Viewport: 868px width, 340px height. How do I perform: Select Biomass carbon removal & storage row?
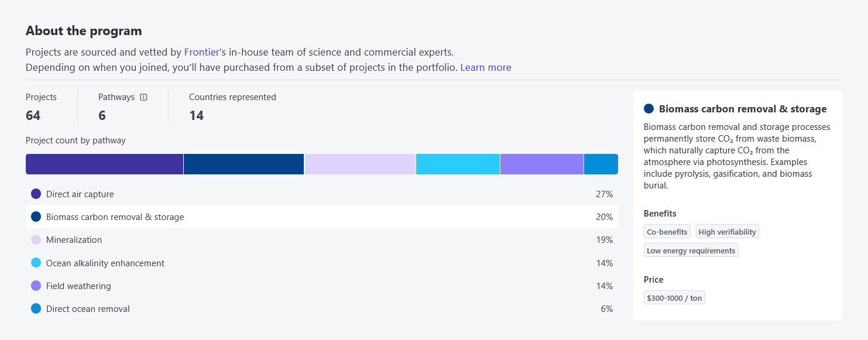(x=322, y=217)
